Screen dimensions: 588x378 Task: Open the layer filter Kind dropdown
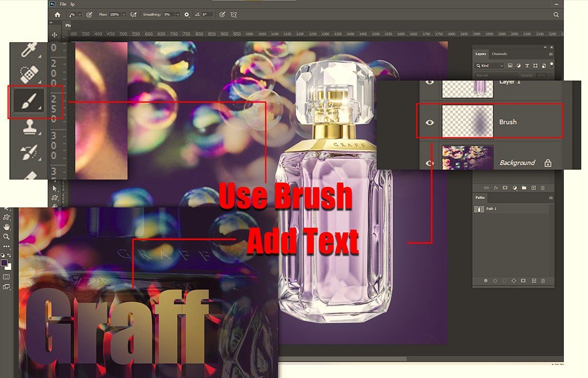(x=489, y=65)
